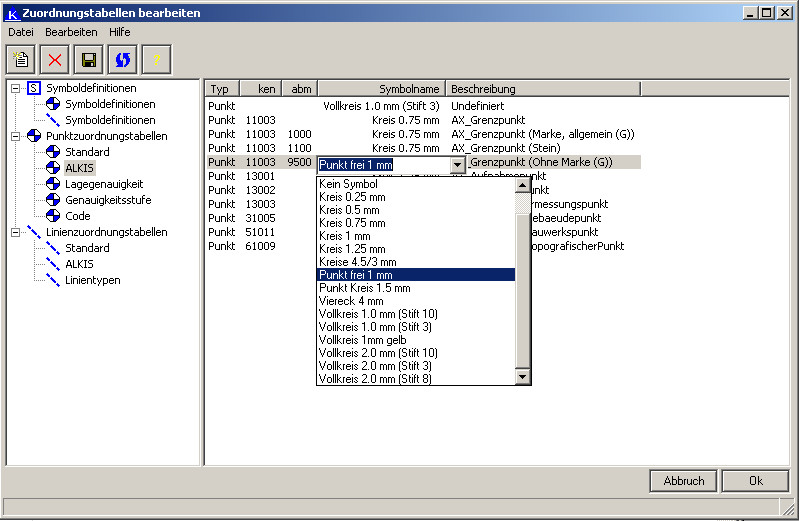Collapse the Symboldefinitionen root node
The image size is (799, 521).
pyautogui.click(x=15, y=88)
